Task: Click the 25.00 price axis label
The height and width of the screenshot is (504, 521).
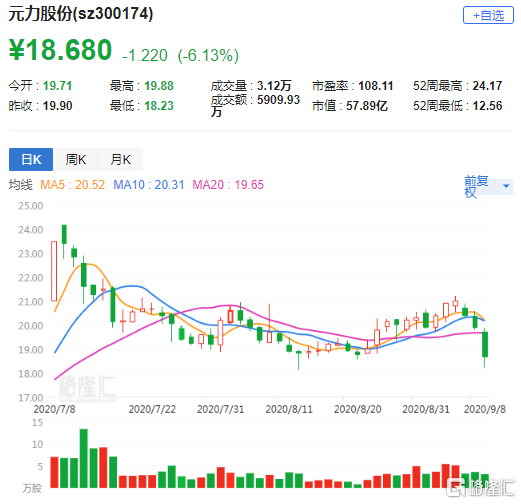Action: pyautogui.click(x=31, y=206)
